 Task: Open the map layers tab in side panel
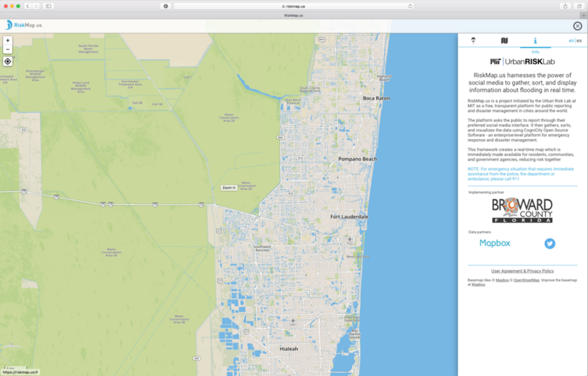click(x=504, y=40)
